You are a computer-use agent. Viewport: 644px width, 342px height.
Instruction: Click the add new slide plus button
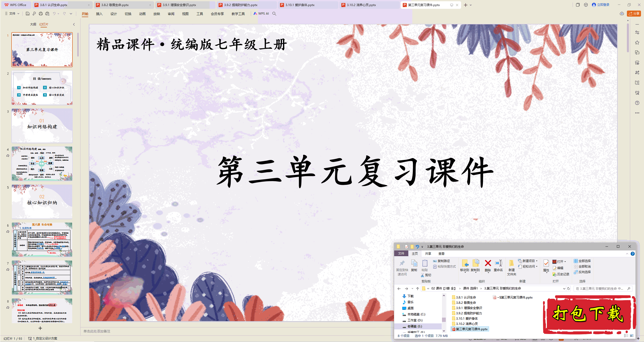pyautogui.click(x=40, y=328)
